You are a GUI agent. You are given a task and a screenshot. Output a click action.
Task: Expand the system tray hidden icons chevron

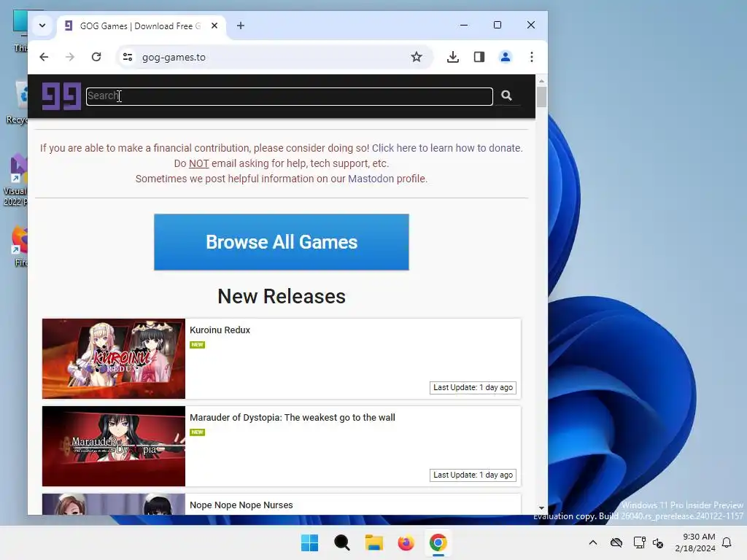pos(592,542)
